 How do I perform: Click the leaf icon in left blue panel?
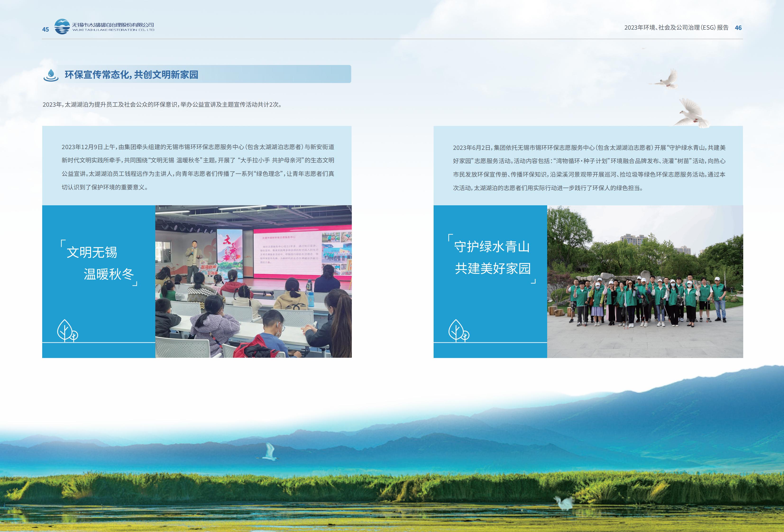tap(67, 330)
